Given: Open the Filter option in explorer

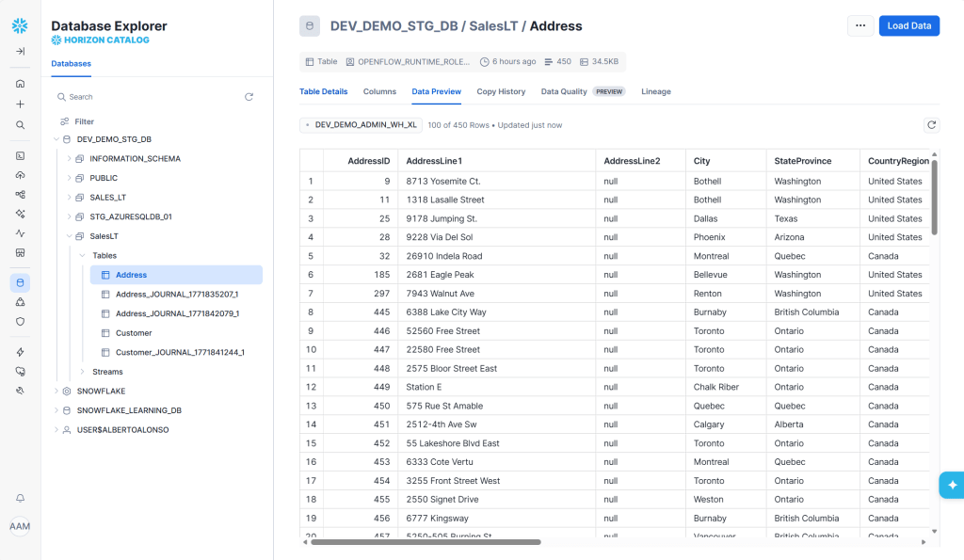Looking at the screenshot, I should pos(84,121).
